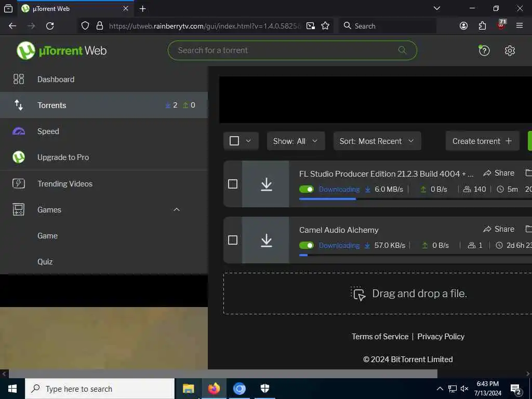
Task: Click the tracking protection shield icon
Action: click(85, 26)
